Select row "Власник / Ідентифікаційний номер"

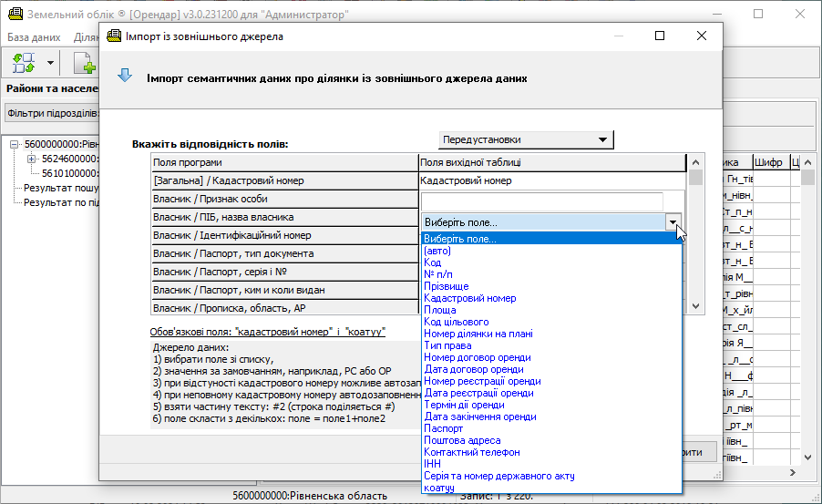(x=284, y=235)
